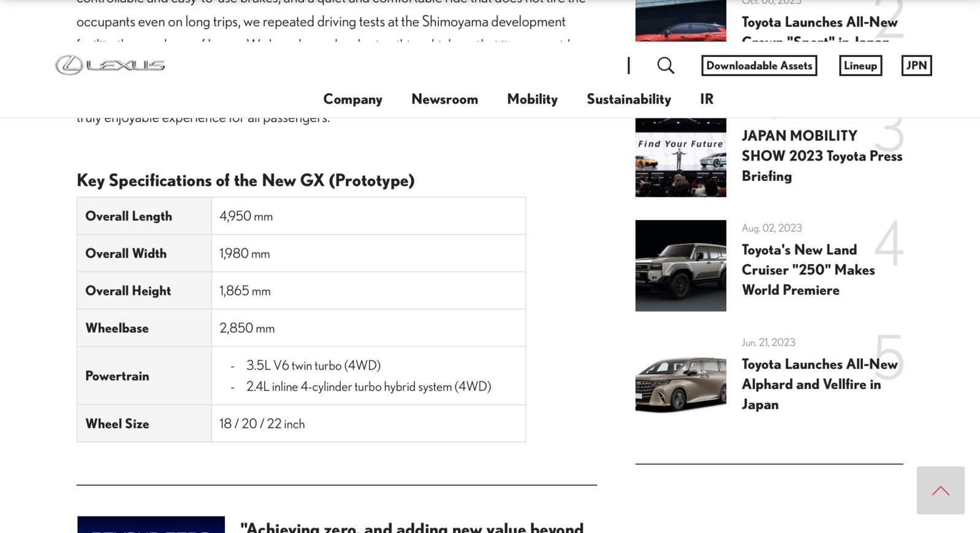Click the "4,950 mm" value
980x533 pixels.
pyautogui.click(x=246, y=216)
